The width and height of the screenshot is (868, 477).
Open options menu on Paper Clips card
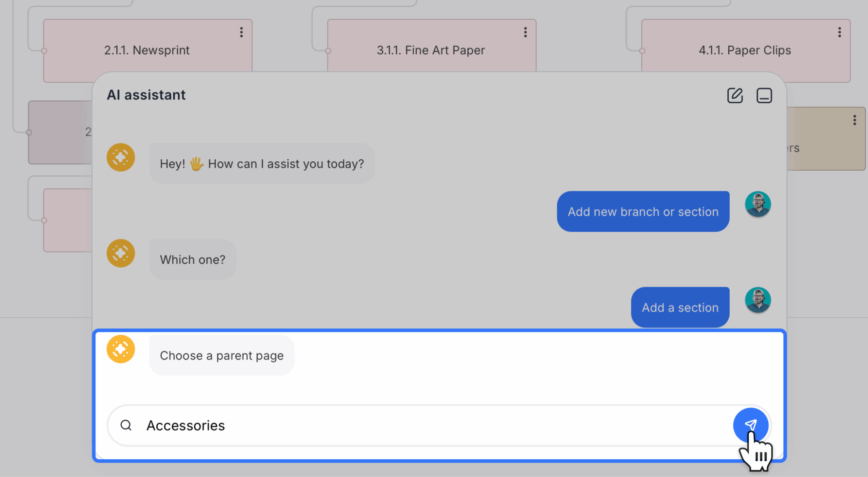840,32
